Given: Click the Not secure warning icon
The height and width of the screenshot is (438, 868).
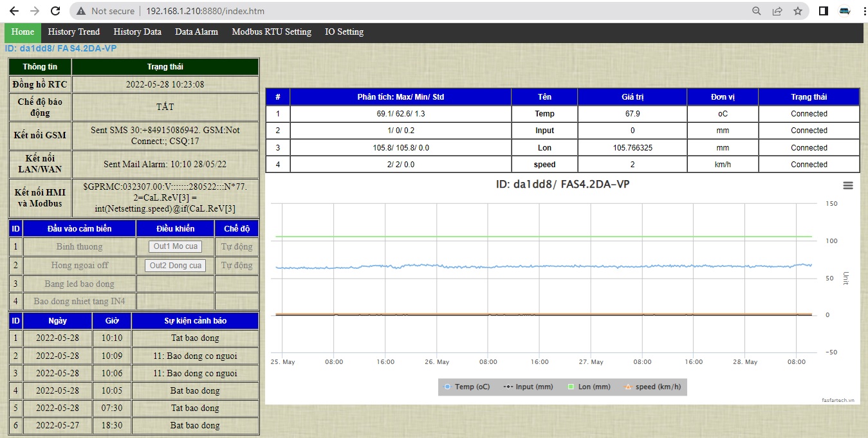Looking at the screenshot, I should [80, 11].
